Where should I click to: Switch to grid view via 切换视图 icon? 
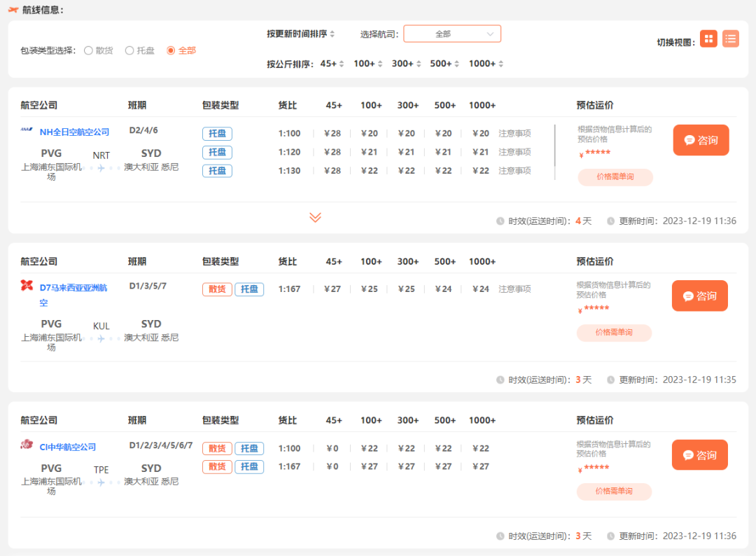click(x=708, y=39)
